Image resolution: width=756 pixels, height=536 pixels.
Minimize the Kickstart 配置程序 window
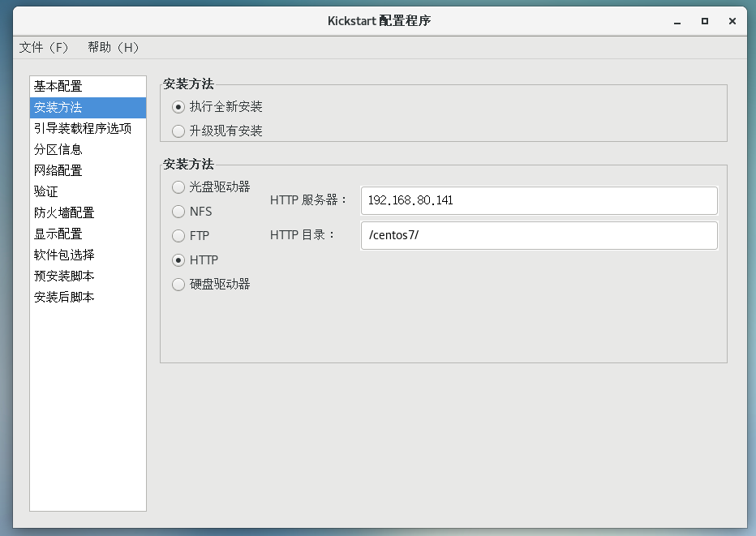click(677, 21)
